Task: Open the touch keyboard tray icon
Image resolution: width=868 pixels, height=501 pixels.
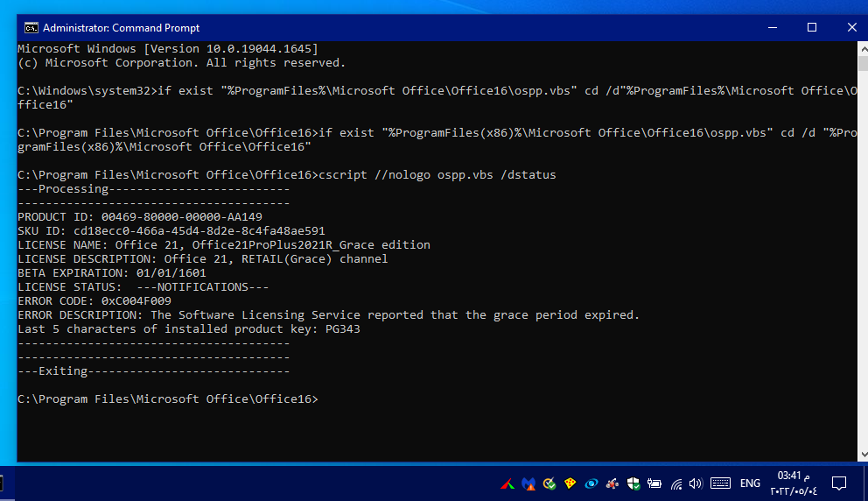Action: pos(720,483)
